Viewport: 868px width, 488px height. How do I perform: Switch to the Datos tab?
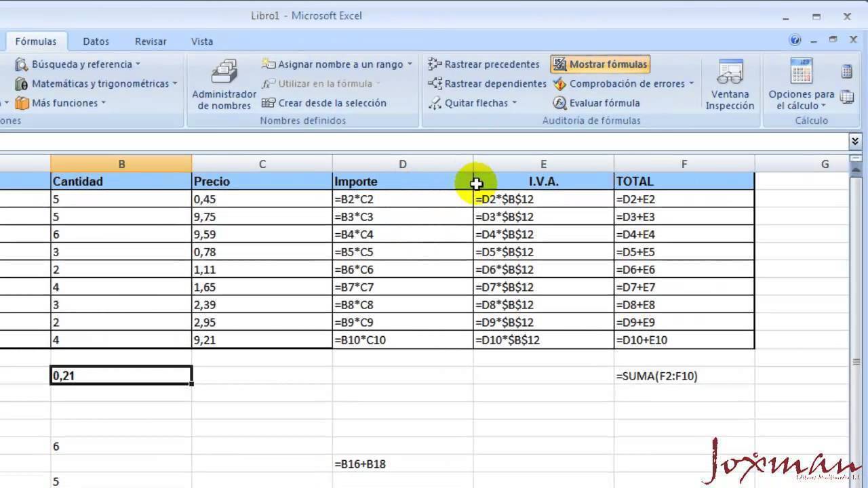[96, 41]
